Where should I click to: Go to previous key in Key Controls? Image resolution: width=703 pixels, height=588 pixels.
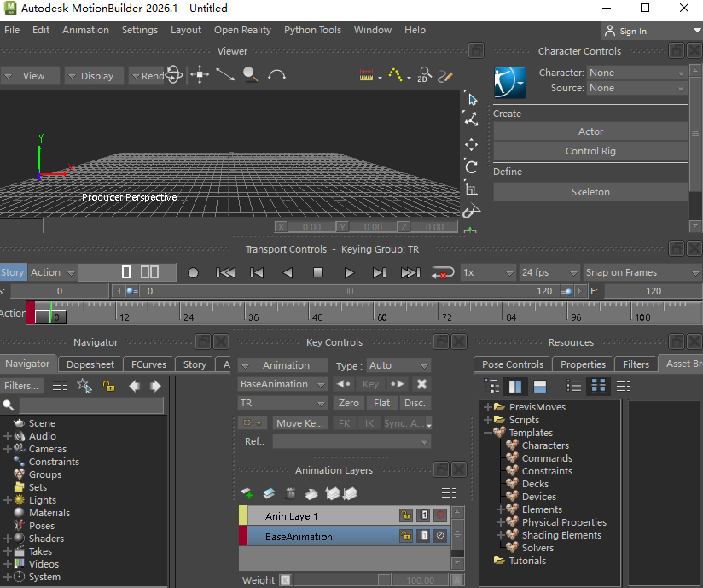pos(344,384)
